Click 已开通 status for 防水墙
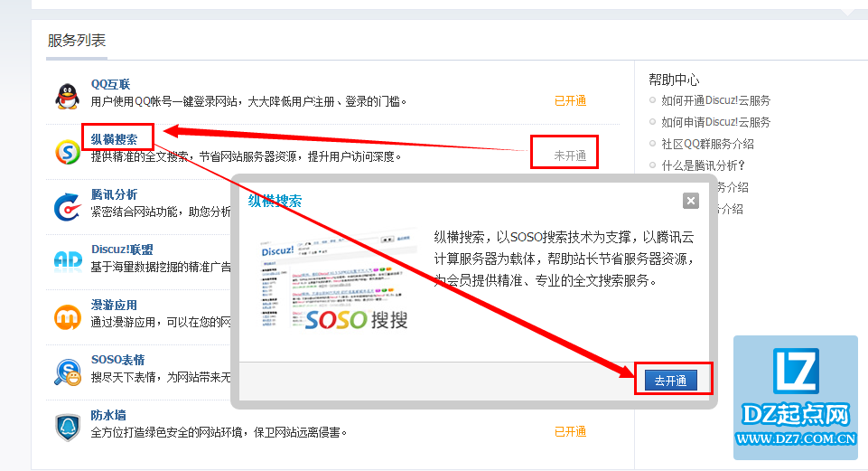 570,431
